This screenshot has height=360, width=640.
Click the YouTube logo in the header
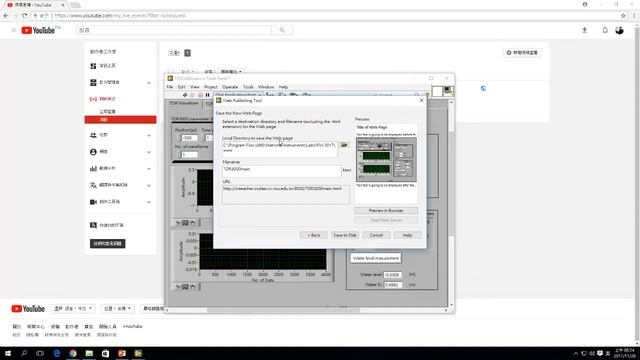[38, 30]
